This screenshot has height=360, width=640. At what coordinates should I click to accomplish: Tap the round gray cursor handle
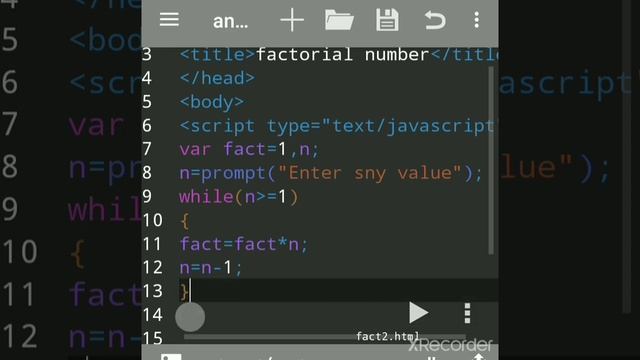190,317
